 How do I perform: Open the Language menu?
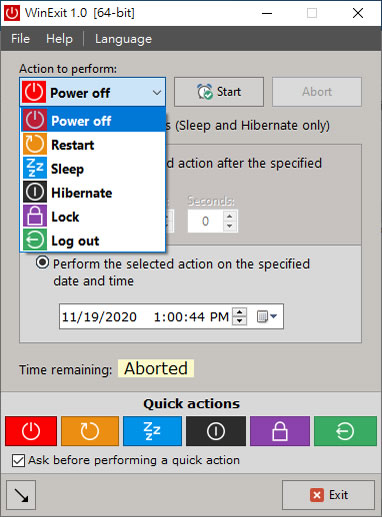[123, 39]
